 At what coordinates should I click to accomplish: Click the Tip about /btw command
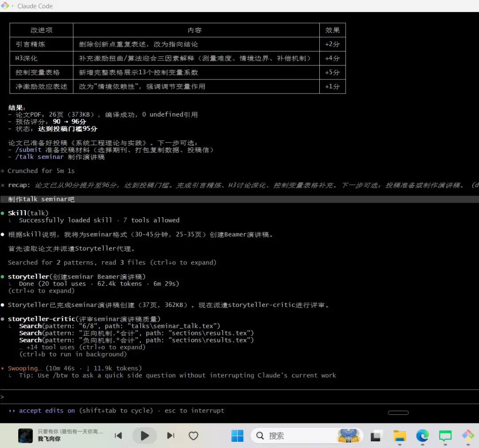[x=177, y=375]
